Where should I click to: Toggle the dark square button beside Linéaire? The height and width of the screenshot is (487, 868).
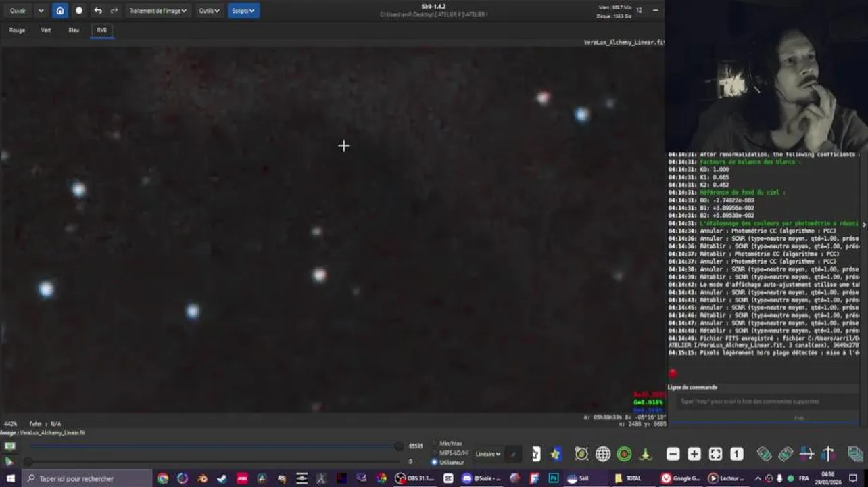[x=514, y=455]
